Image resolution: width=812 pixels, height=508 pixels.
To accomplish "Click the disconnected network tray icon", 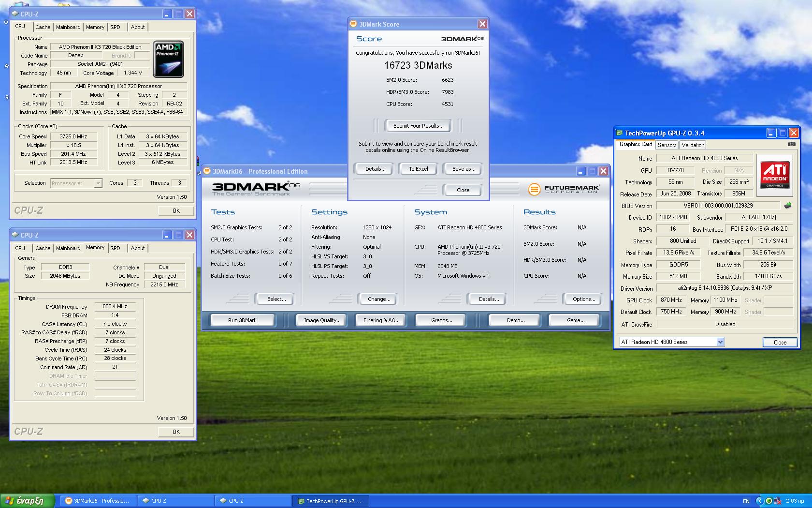I will pyautogui.click(x=778, y=501).
